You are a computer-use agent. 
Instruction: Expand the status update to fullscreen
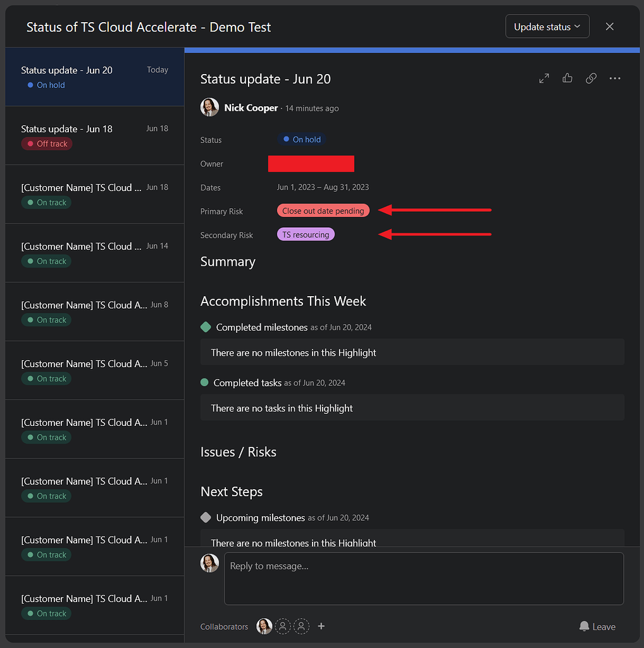pos(543,78)
